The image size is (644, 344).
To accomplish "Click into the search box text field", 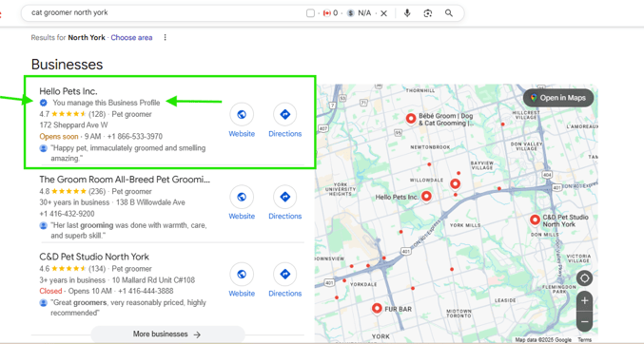I will click(x=165, y=12).
